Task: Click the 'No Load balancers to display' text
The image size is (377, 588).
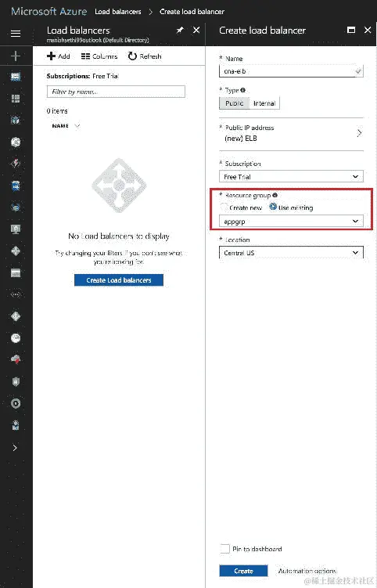Action: coord(119,236)
